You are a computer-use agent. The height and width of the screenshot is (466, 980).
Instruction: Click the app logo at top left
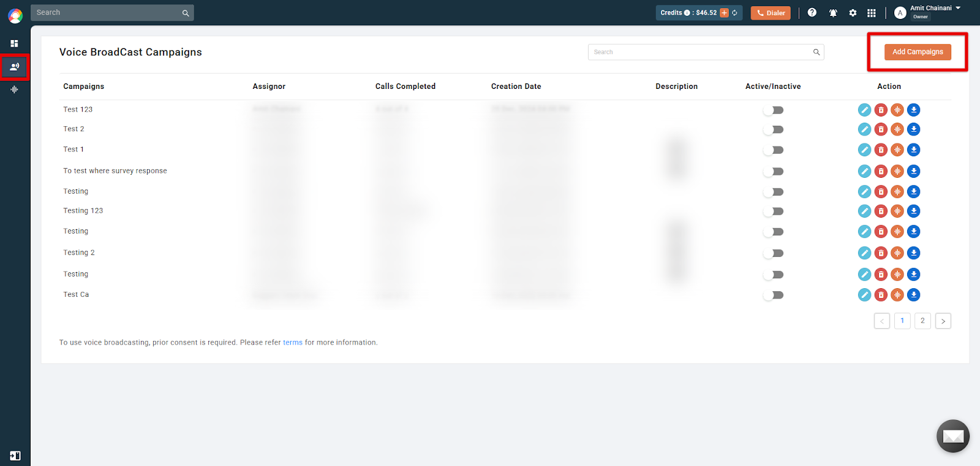[x=15, y=15]
